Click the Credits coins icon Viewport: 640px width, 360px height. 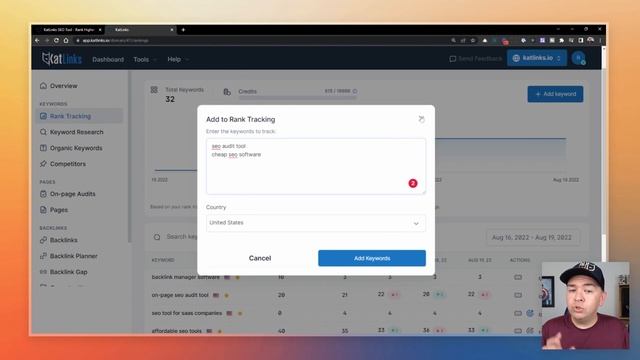pyautogui.click(x=227, y=92)
